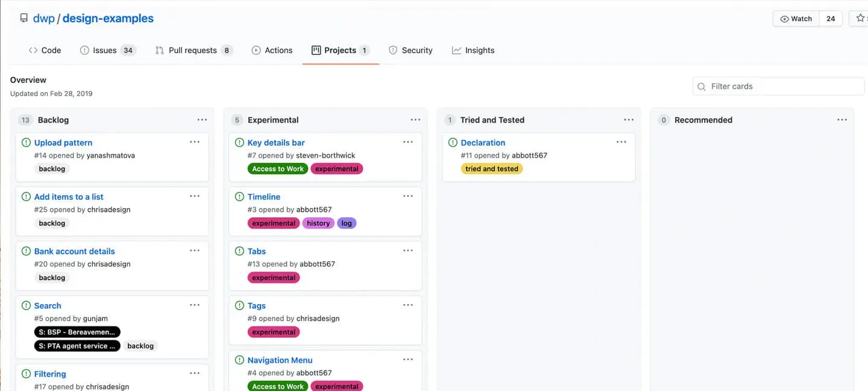Select the Projects tab
The height and width of the screenshot is (391, 868).
tap(341, 50)
